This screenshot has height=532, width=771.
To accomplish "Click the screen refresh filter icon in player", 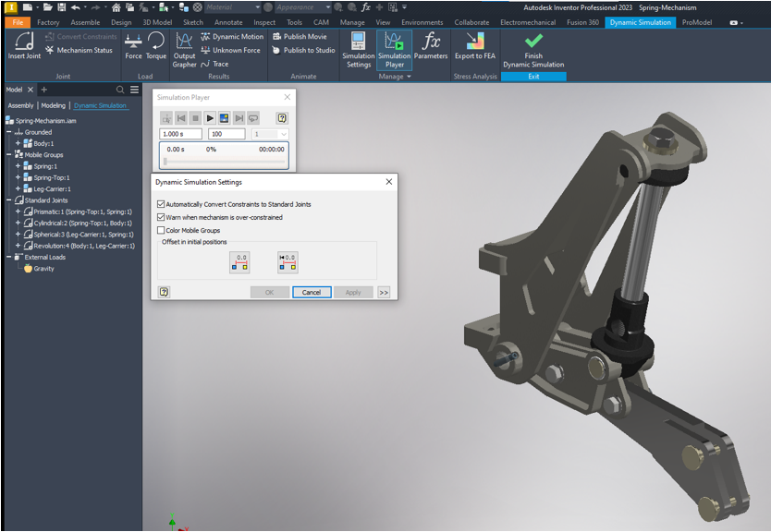I will 225,118.
